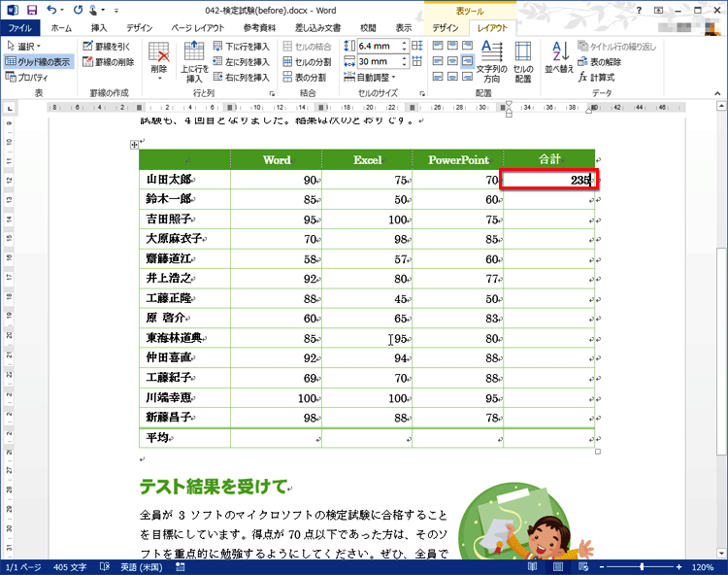728x575 pixels.
Task: Click 表の分割 split table
Action: click(x=305, y=77)
